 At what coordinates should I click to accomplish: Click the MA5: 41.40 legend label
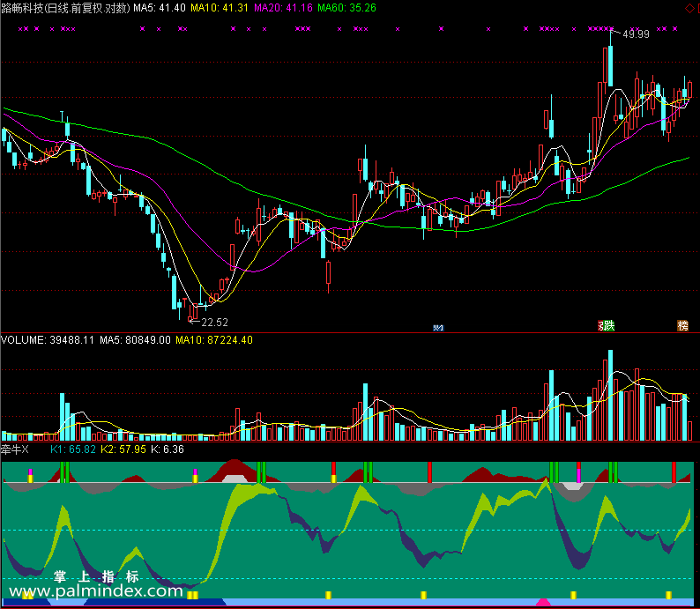click(160, 8)
